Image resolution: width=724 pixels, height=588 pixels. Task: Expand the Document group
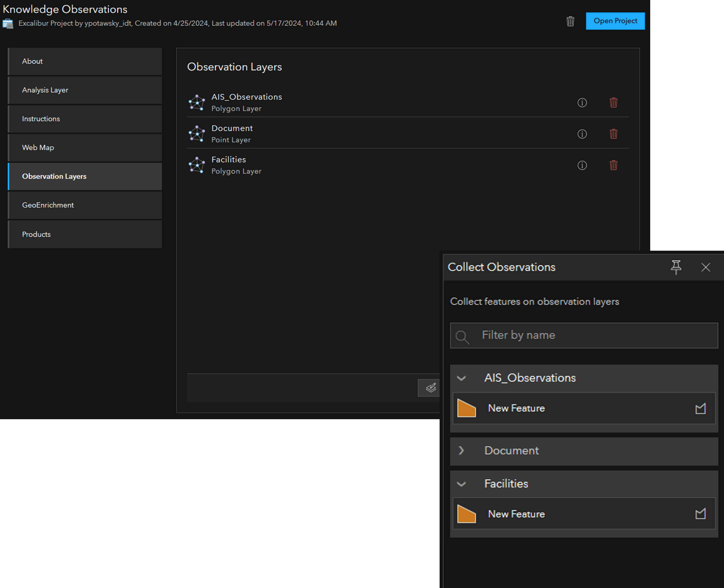pos(461,450)
